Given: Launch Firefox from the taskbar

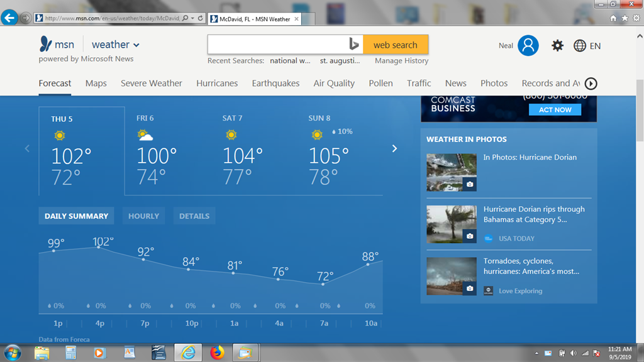Looking at the screenshot, I should coord(217,353).
